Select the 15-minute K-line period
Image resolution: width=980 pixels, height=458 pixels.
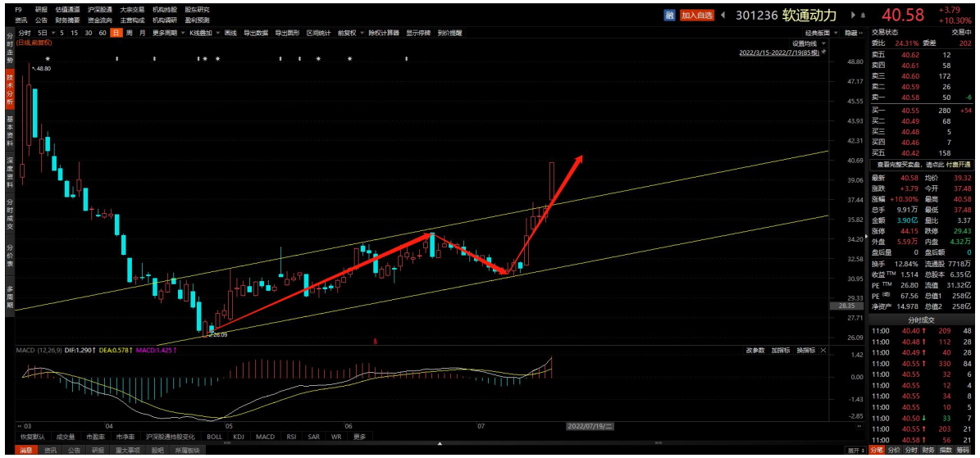click(x=75, y=33)
